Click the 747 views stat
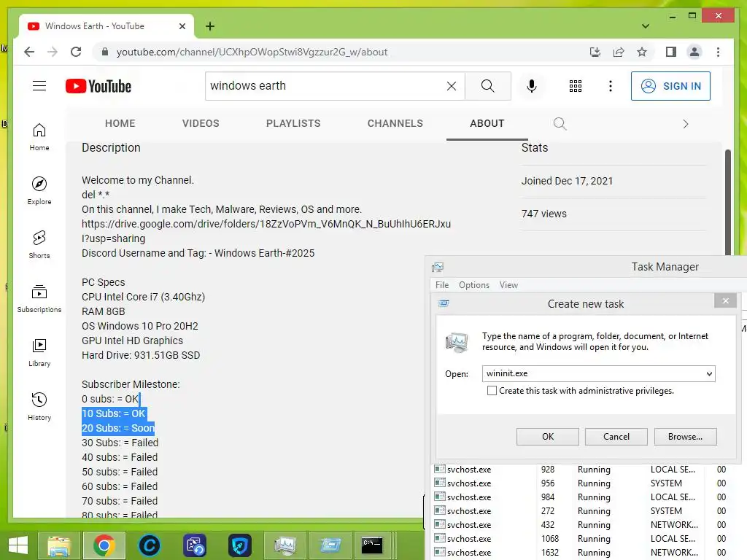Screen dimensions: 747x560 point(543,214)
